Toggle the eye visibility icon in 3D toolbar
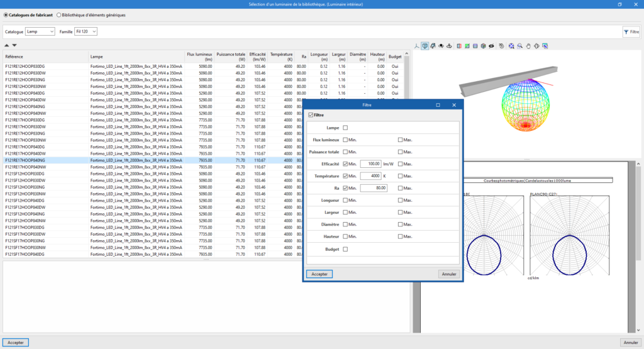This screenshot has height=349, width=644. [491, 46]
